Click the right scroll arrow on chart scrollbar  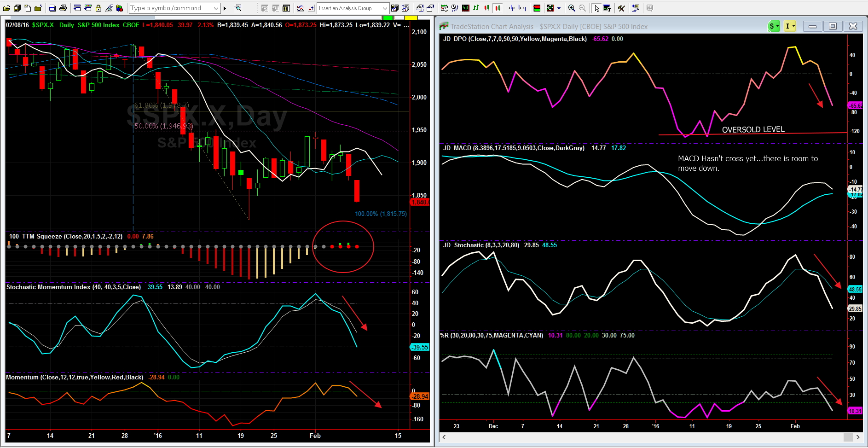(x=858, y=437)
